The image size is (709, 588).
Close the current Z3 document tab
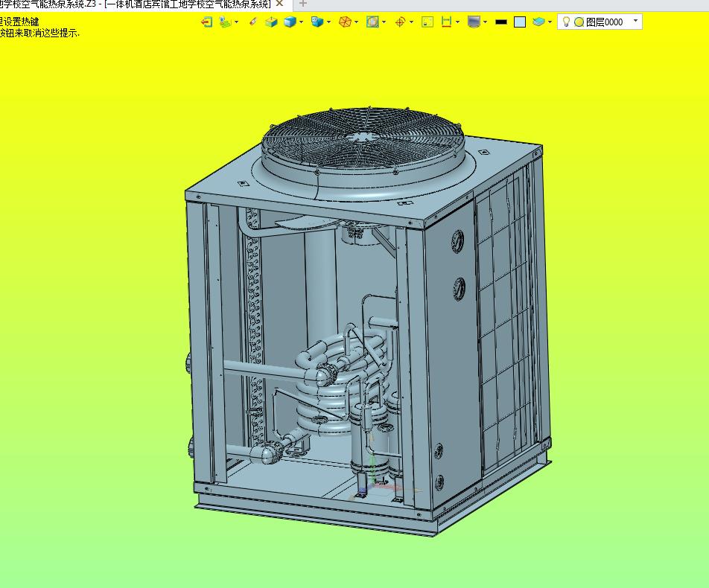279,4
